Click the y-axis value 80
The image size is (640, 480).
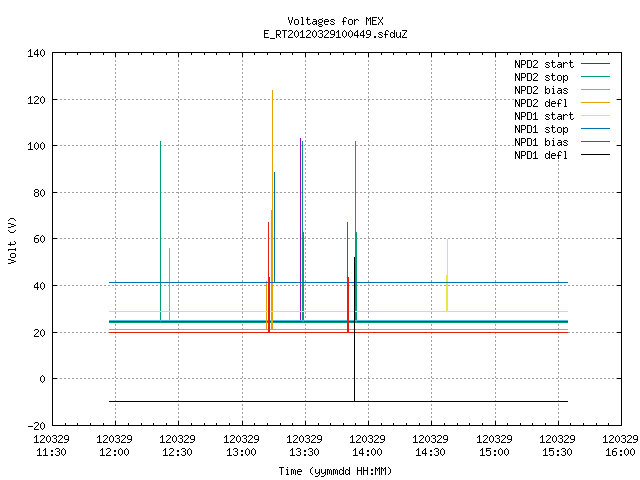pos(39,193)
